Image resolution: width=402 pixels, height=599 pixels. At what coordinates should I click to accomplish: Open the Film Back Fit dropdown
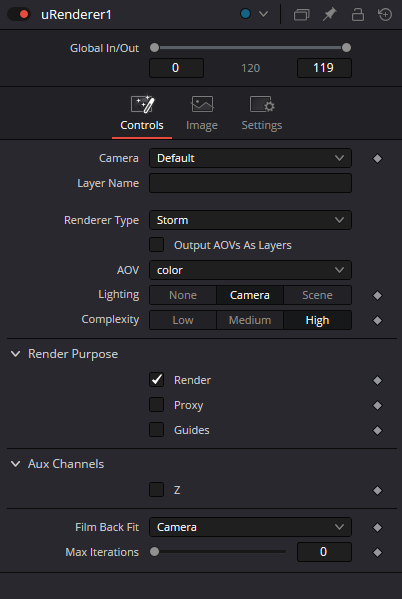pyautogui.click(x=250, y=527)
